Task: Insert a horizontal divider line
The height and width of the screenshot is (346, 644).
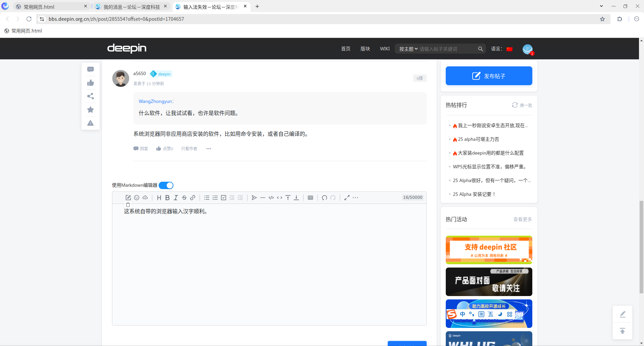Action: click(263, 198)
